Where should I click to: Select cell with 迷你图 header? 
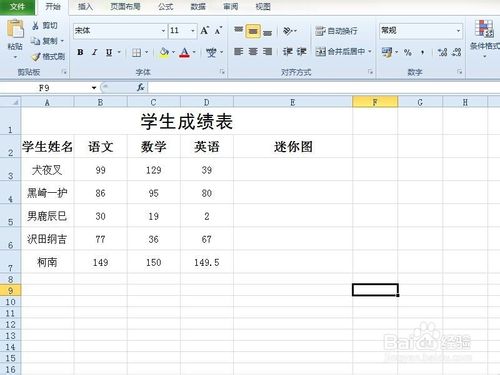293,147
